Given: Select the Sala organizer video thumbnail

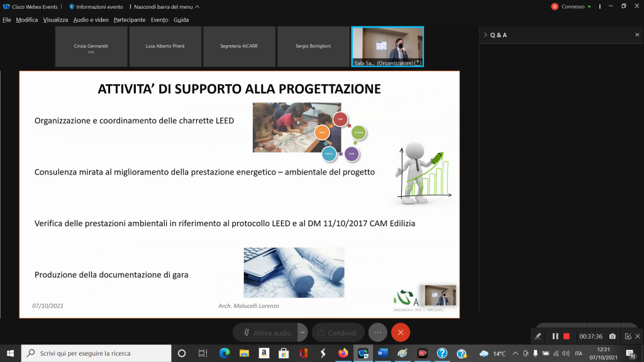Looking at the screenshot, I should pos(387,47).
